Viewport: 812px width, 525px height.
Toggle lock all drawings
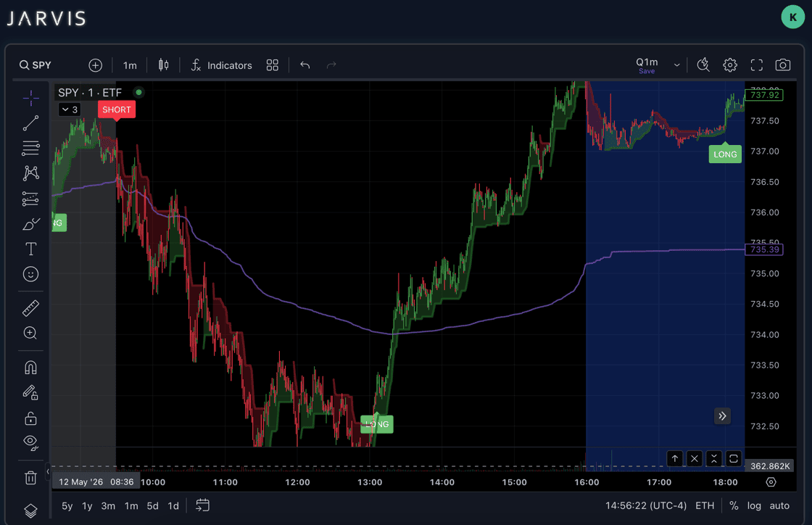coord(30,418)
